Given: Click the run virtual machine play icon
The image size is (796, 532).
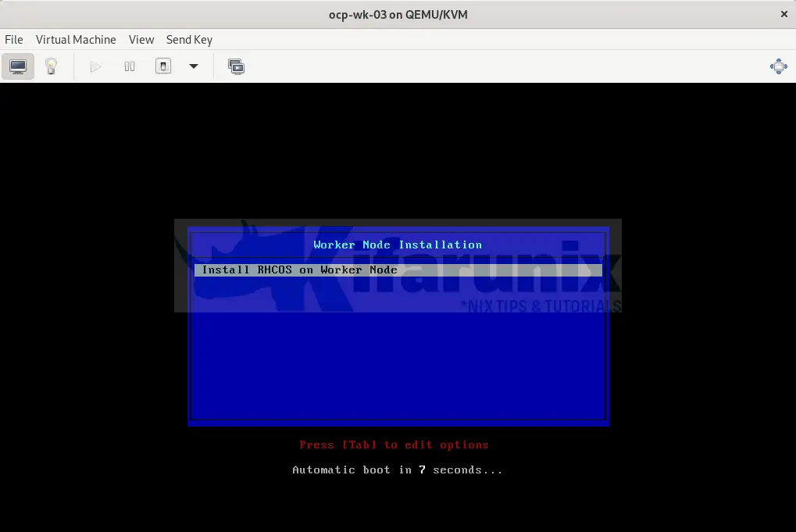Looking at the screenshot, I should (x=95, y=66).
